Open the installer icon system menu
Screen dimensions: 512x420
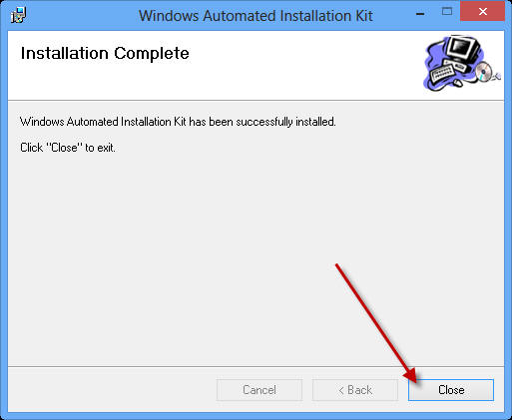[18, 15]
